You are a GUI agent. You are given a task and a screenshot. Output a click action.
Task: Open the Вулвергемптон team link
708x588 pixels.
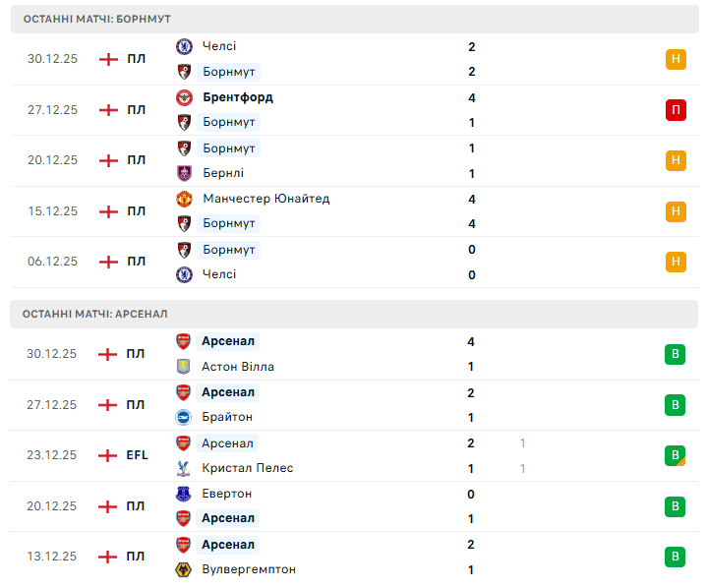249,569
